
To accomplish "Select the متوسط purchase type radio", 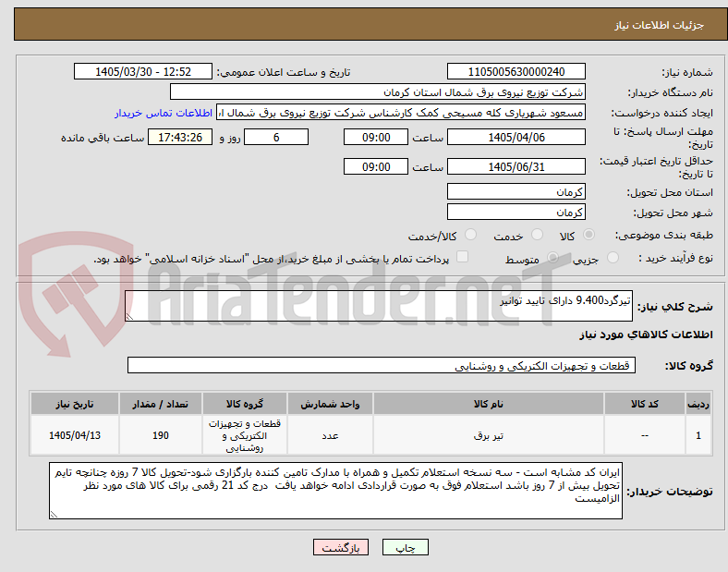I will pyautogui.click(x=552, y=258).
